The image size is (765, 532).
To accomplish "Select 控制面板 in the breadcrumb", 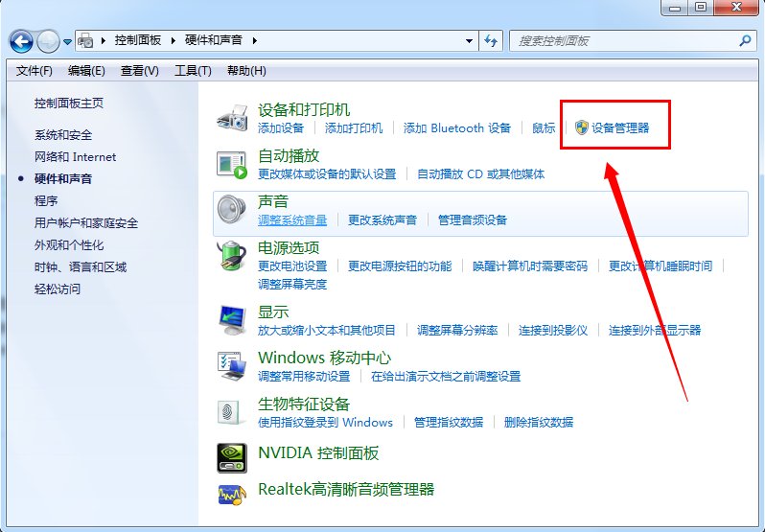I will click(x=138, y=40).
